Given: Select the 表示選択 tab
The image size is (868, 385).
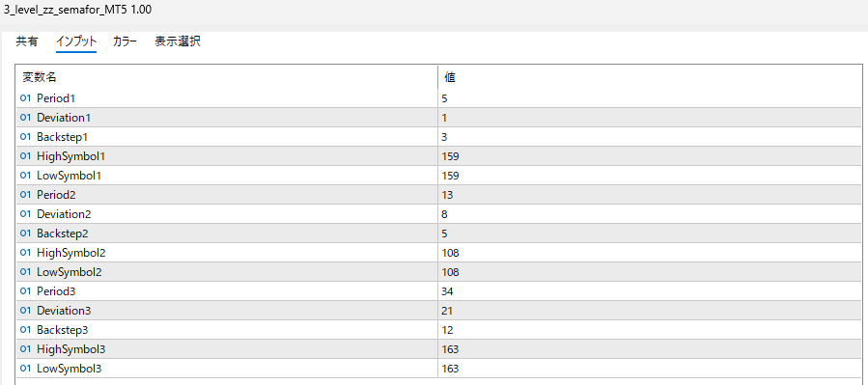Looking at the screenshot, I should [x=177, y=41].
